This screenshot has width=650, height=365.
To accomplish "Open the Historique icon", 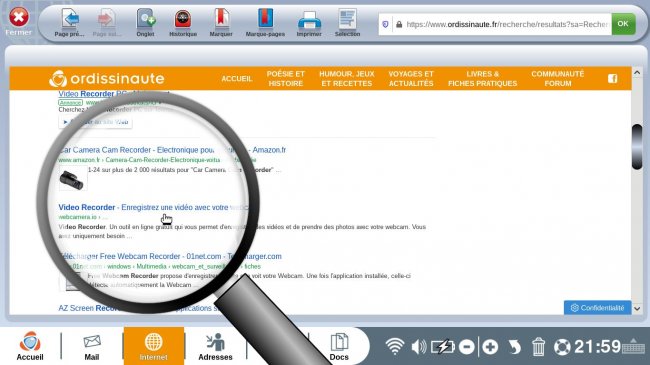I will click(183, 23).
